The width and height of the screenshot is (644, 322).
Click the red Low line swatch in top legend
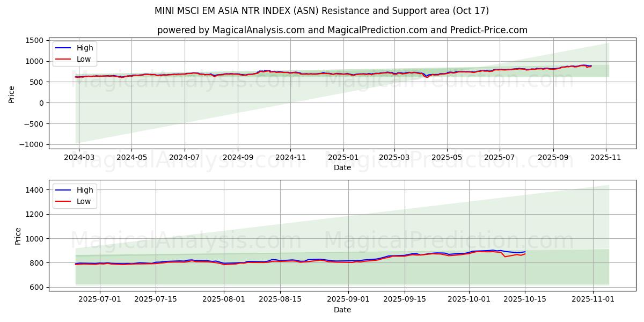(63, 59)
